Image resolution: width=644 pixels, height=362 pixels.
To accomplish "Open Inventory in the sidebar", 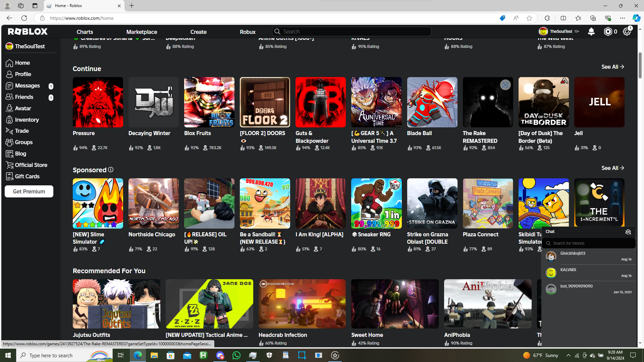I will point(27,120).
